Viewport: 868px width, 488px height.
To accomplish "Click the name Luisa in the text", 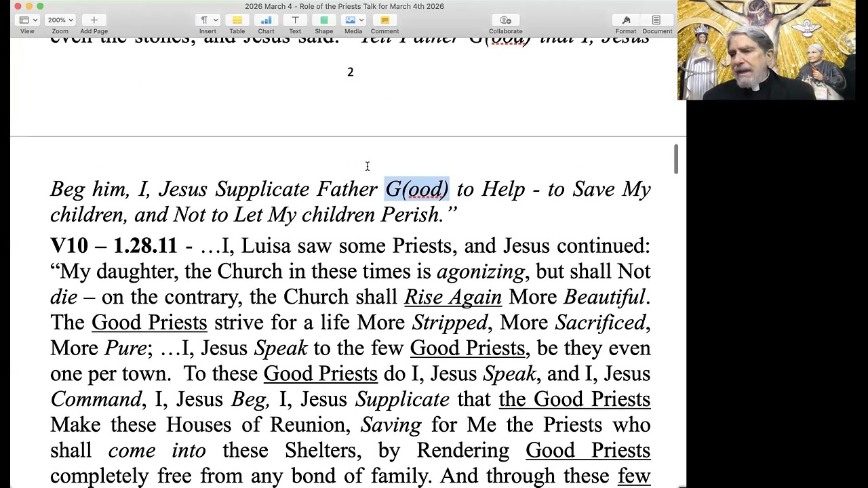I will [266, 245].
